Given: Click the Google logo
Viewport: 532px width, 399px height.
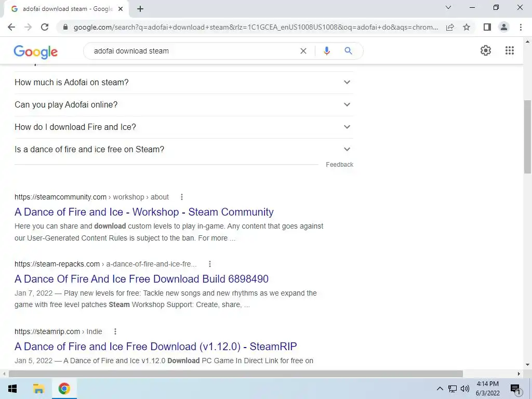Looking at the screenshot, I should pos(36,52).
